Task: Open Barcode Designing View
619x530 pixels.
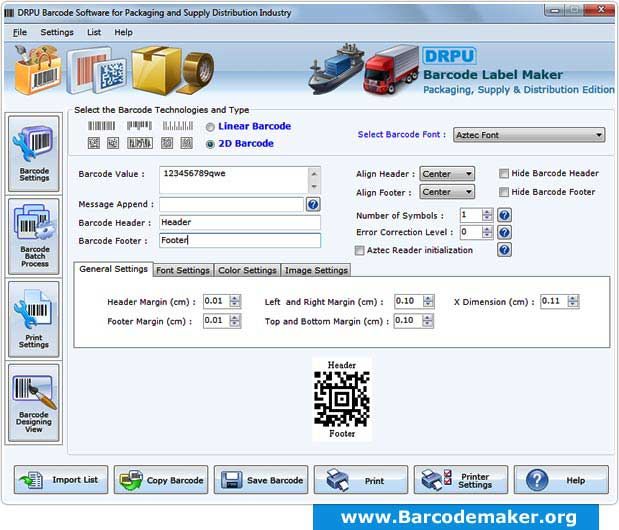Action: [34, 403]
